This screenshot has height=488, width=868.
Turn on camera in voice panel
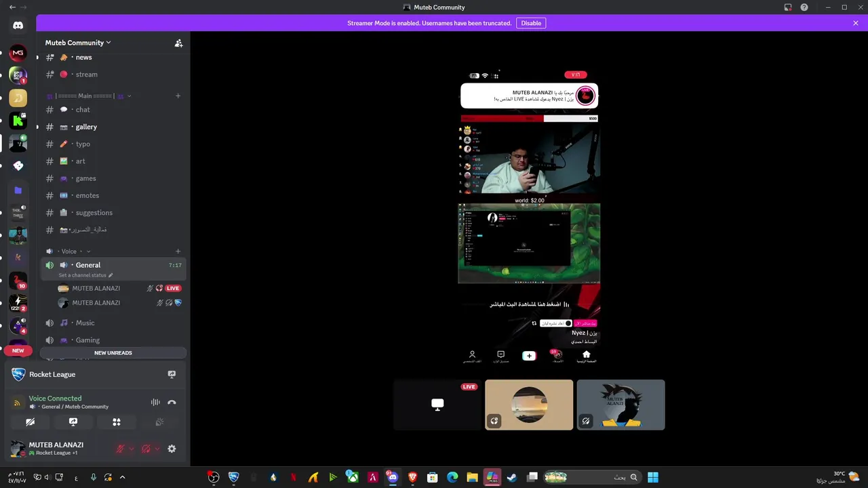(30, 422)
